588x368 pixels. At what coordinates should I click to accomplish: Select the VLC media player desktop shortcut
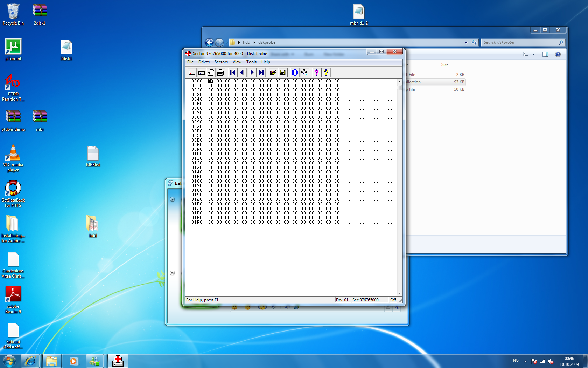[x=13, y=158]
